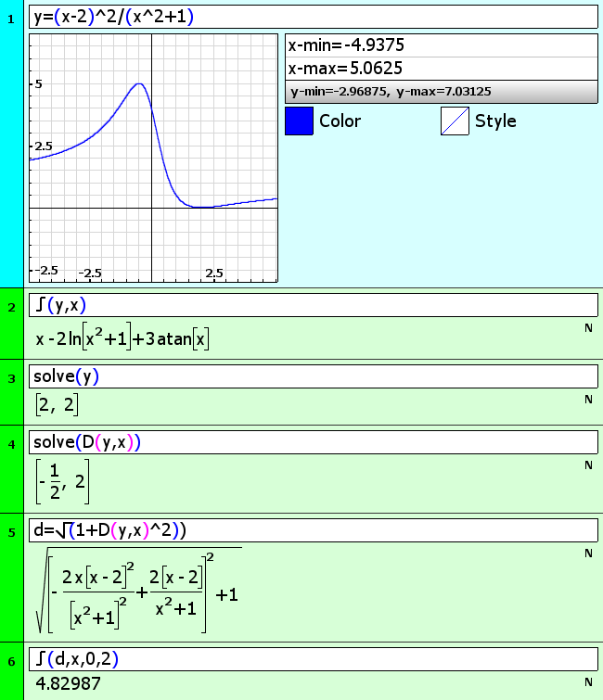Screen dimensions: 603x700
Task: Open the line Style icon
Action: click(455, 121)
